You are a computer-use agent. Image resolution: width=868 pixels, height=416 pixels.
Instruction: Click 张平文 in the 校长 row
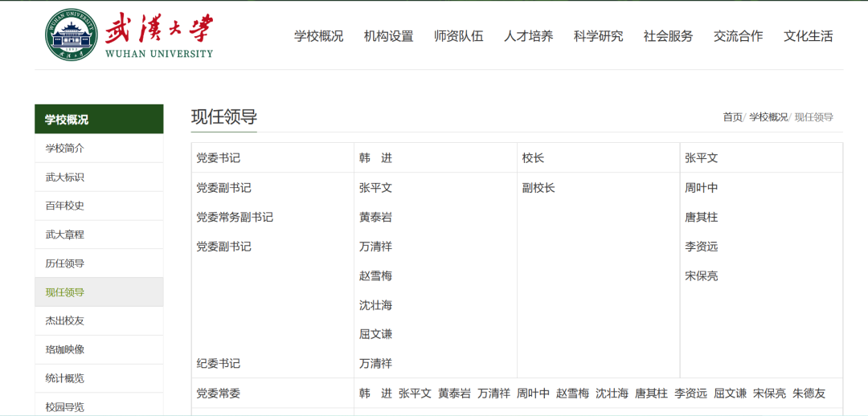pos(702,158)
